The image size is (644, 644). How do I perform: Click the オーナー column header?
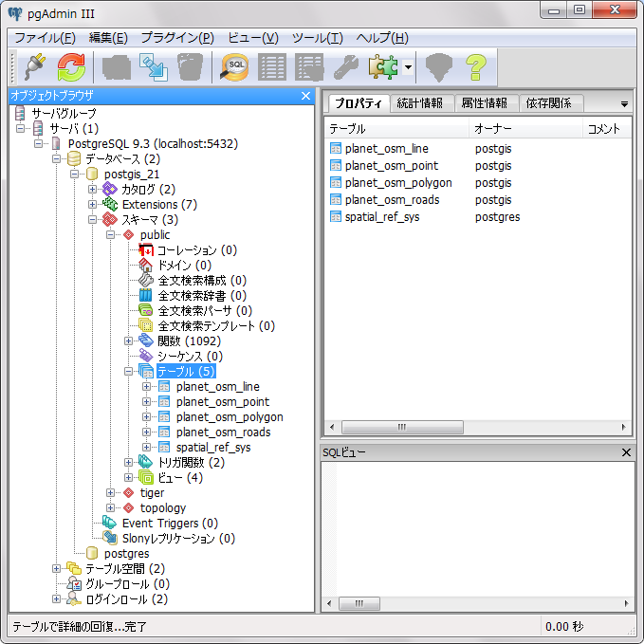click(x=525, y=129)
